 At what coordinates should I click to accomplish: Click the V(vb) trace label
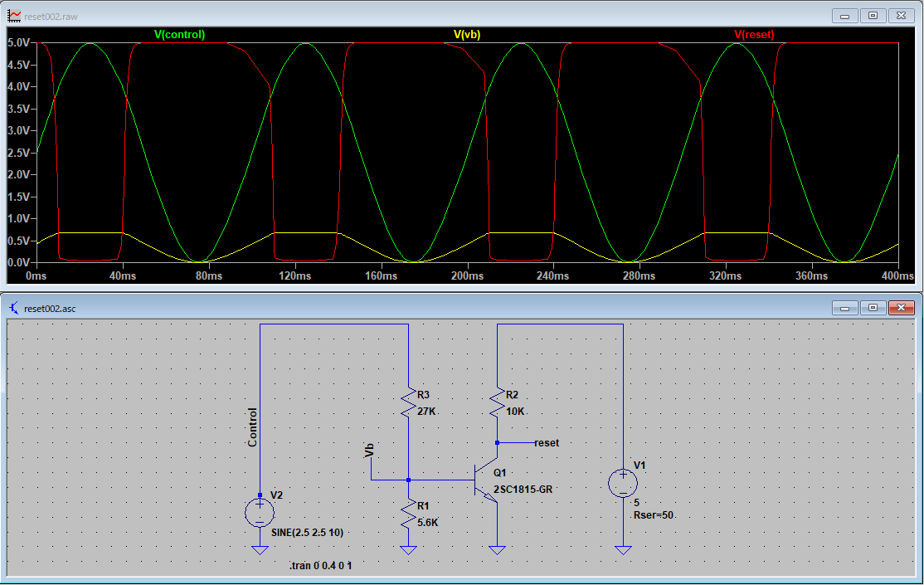pos(467,35)
